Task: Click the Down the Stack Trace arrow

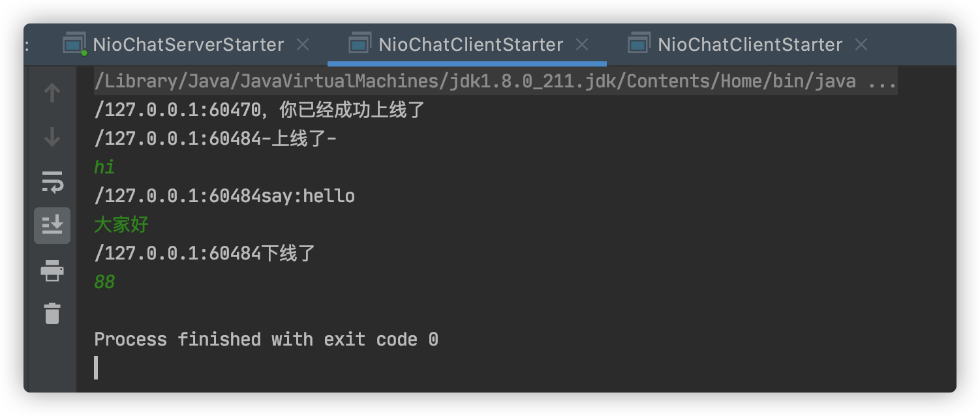Action: [52, 137]
